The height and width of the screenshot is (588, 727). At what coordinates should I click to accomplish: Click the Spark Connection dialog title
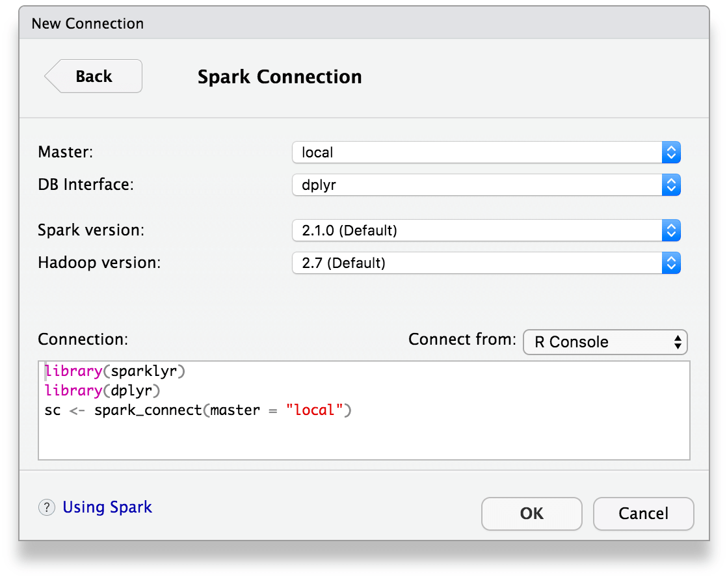point(280,77)
